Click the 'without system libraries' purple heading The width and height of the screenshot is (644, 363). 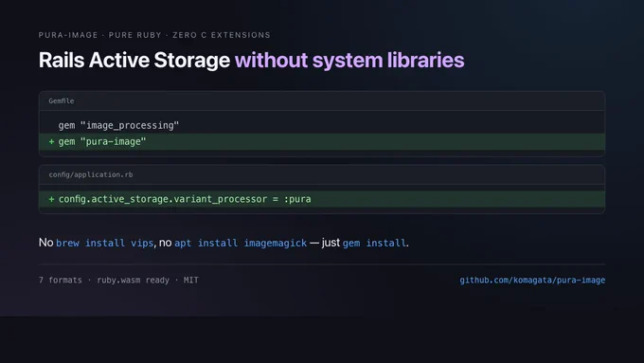coord(349,60)
